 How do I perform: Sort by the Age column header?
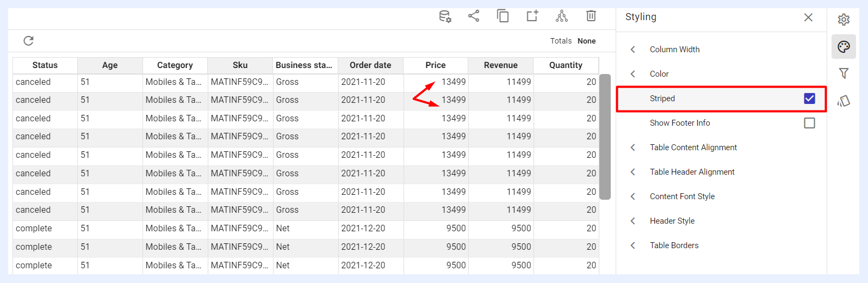[x=110, y=65]
